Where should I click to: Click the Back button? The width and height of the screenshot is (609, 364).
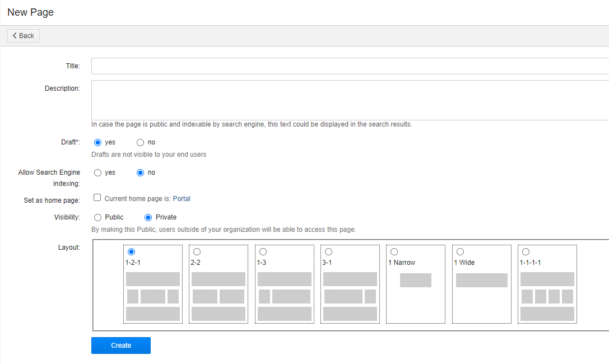point(24,36)
